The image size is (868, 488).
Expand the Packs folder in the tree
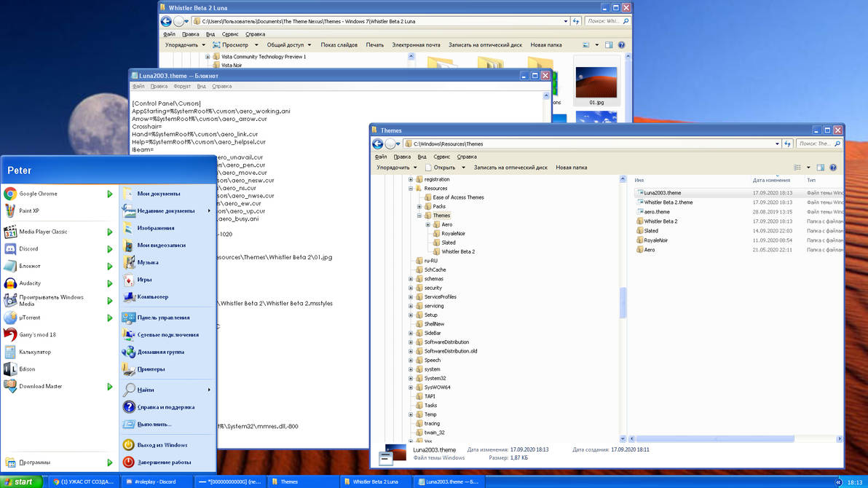[419, 206]
